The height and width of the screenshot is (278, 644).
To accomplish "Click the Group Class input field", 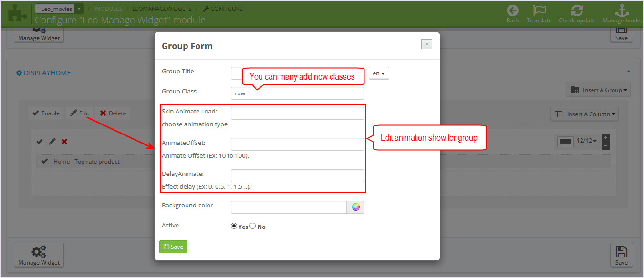I will point(297,93).
